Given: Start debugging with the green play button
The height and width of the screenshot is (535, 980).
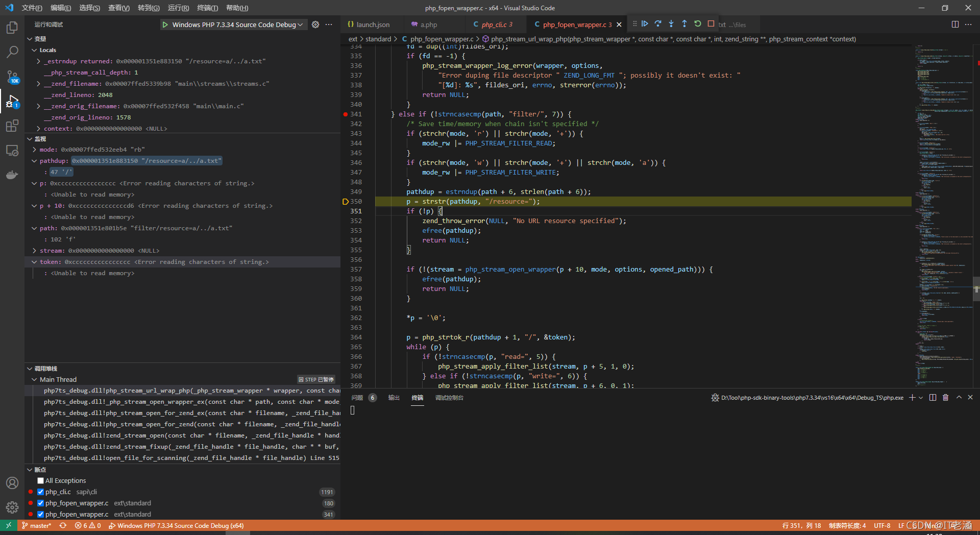Looking at the screenshot, I should (165, 25).
